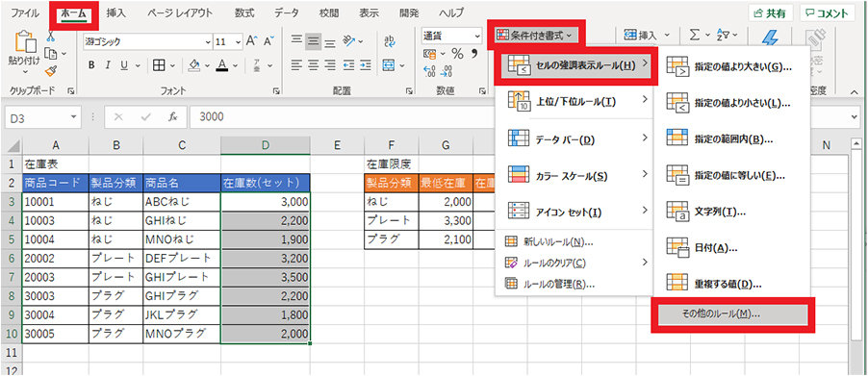
Task: Click the 条件付き書式 button
Action: pos(534,35)
